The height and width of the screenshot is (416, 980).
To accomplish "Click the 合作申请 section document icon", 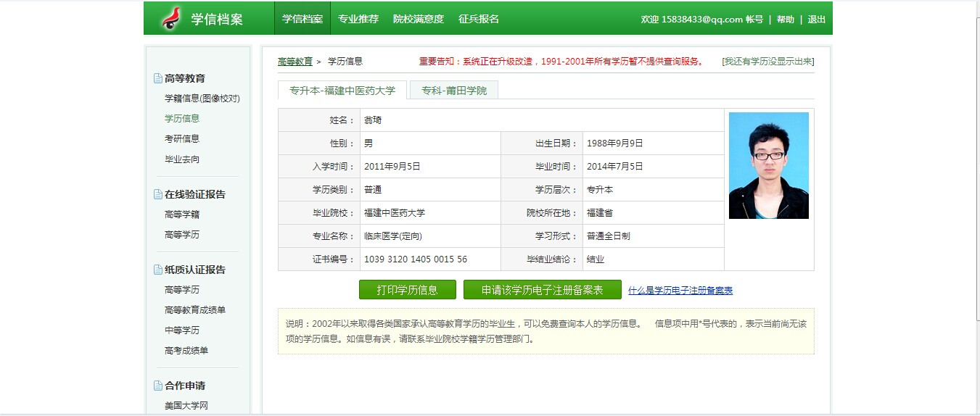I will 158,386.
